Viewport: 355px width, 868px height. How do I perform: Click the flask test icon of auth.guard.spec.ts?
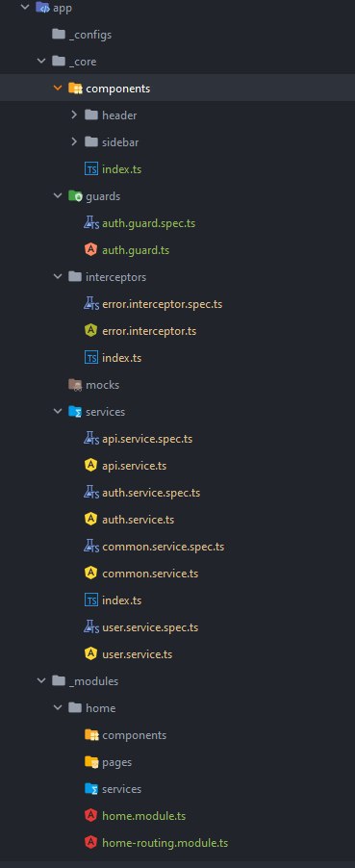(91, 222)
